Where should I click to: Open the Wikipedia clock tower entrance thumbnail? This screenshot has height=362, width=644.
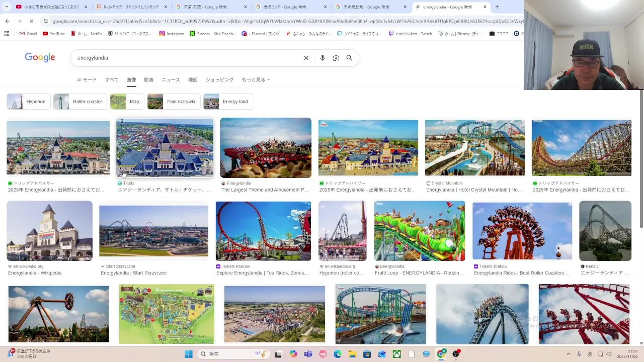pyautogui.click(x=49, y=231)
